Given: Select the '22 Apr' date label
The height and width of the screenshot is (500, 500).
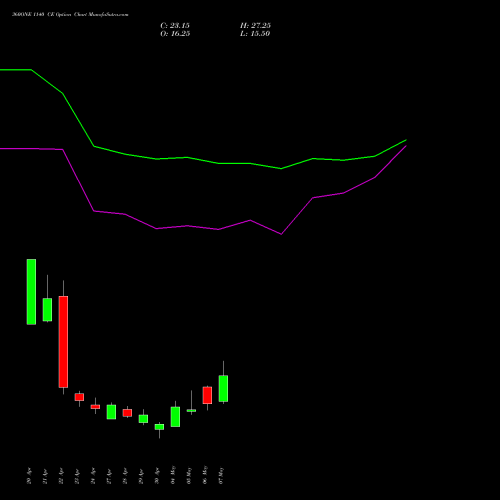Looking at the screenshot, I should [61, 476].
